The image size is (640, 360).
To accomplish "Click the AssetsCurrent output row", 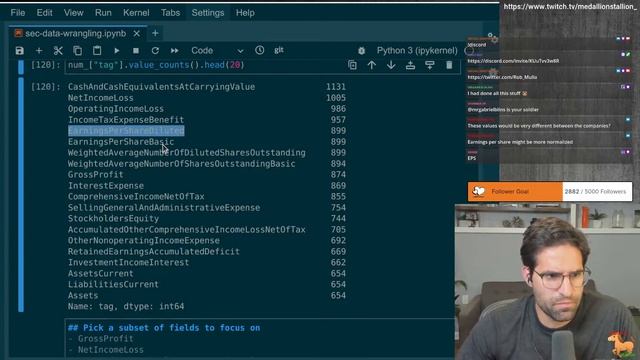I will 100,273.
